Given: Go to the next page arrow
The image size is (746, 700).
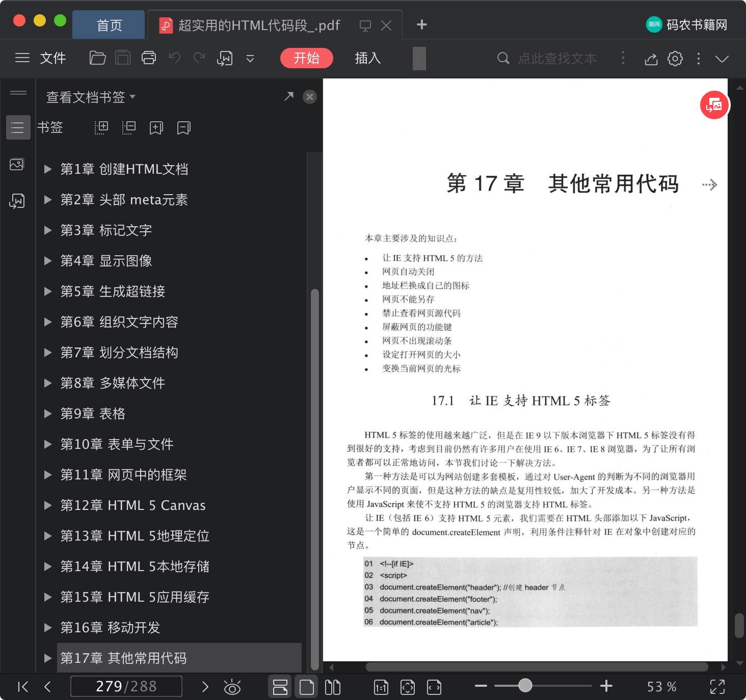Looking at the screenshot, I should (205, 687).
